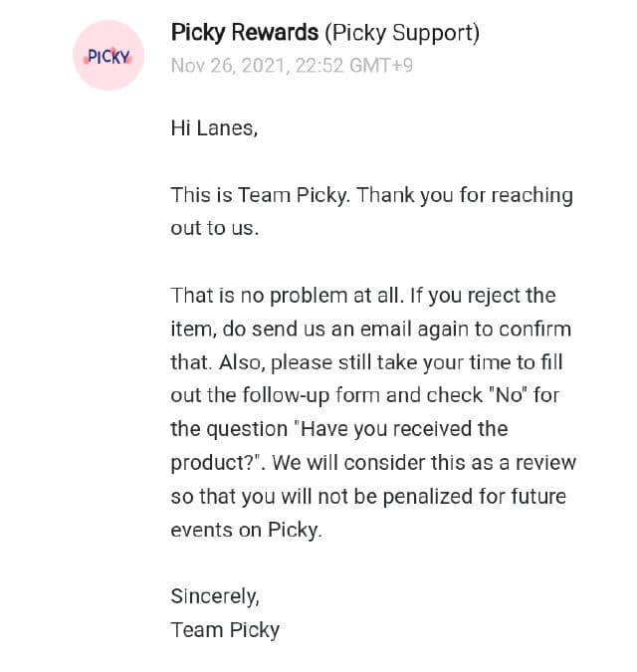
Task: Click the "Team Picky" signature
Action: 225,630
